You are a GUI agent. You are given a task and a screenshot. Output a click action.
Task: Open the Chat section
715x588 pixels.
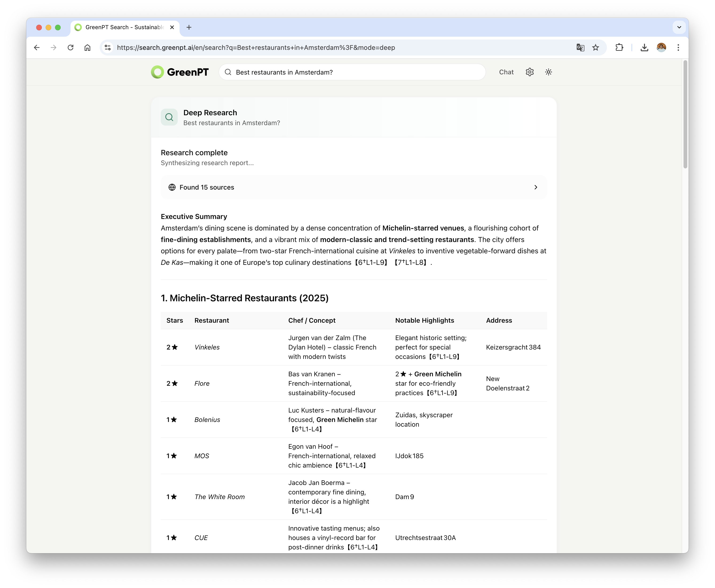coord(506,72)
